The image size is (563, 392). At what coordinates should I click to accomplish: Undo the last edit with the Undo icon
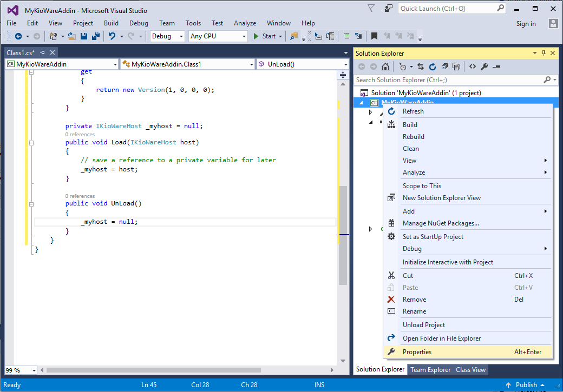112,36
